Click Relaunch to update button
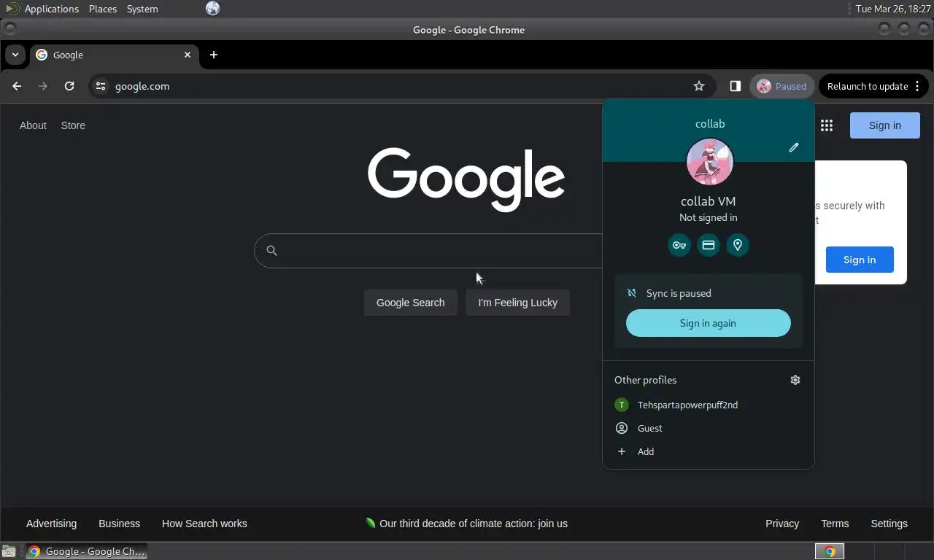 pyautogui.click(x=873, y=86)
